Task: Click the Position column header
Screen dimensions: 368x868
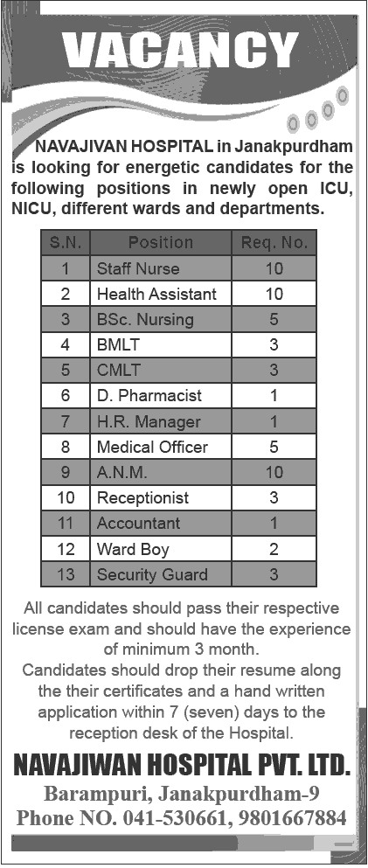Action: click(161, 242)
